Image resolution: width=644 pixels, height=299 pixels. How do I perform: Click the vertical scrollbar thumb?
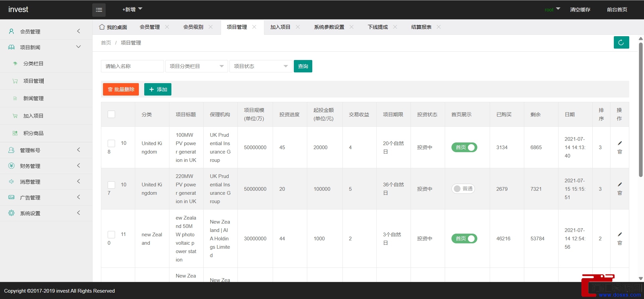point(641,109)
